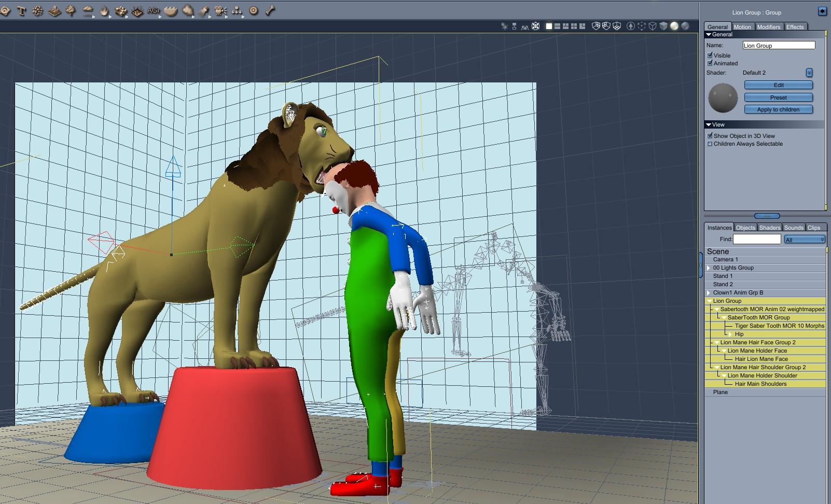Toggle the panel divider handle
This screenshot has height=504, width=831.
click(766, 216)
